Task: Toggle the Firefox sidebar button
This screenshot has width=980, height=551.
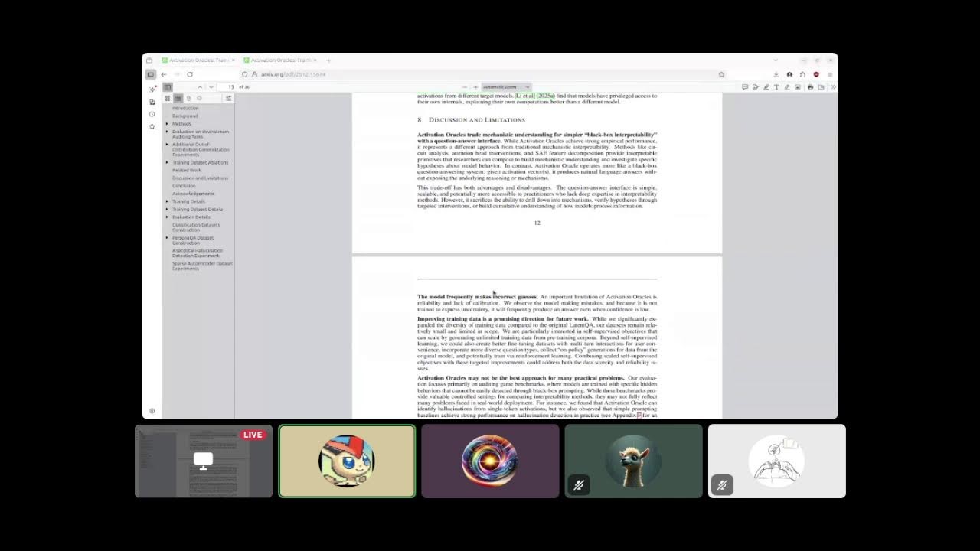Action: [150, 74]
